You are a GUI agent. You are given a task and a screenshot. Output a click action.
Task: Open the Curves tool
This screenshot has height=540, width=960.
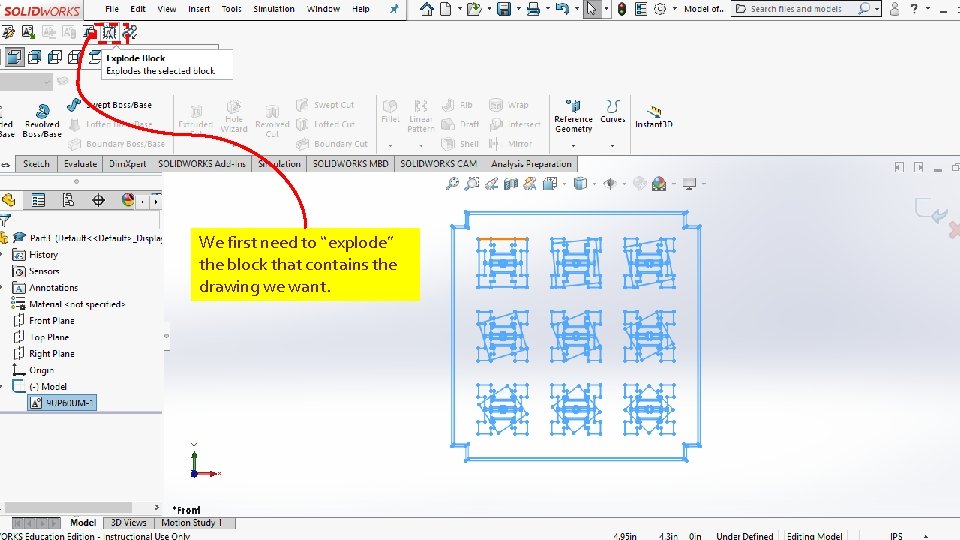tap(612, 111)
